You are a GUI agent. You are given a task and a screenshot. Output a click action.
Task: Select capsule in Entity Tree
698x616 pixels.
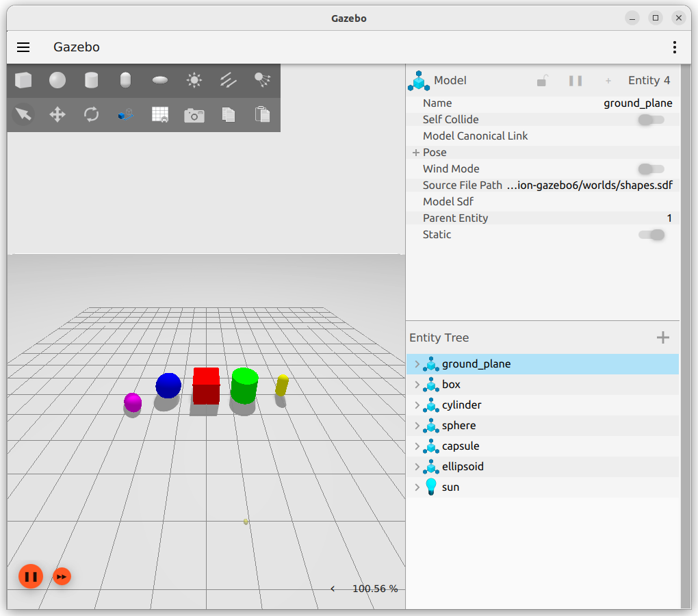[543, 446]
